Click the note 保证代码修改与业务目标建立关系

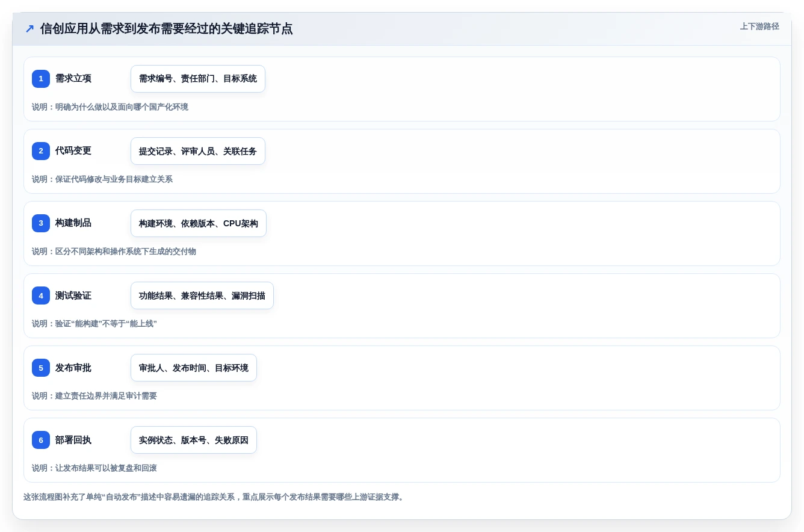[x=102, y=179]
